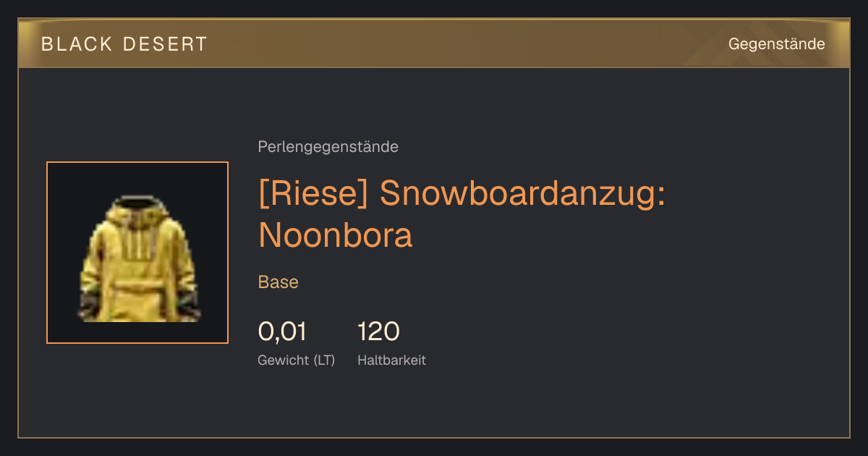Click the Gewicht (LT) label
The height and width of the screenshot is (456, 868).
coord(297,360)
